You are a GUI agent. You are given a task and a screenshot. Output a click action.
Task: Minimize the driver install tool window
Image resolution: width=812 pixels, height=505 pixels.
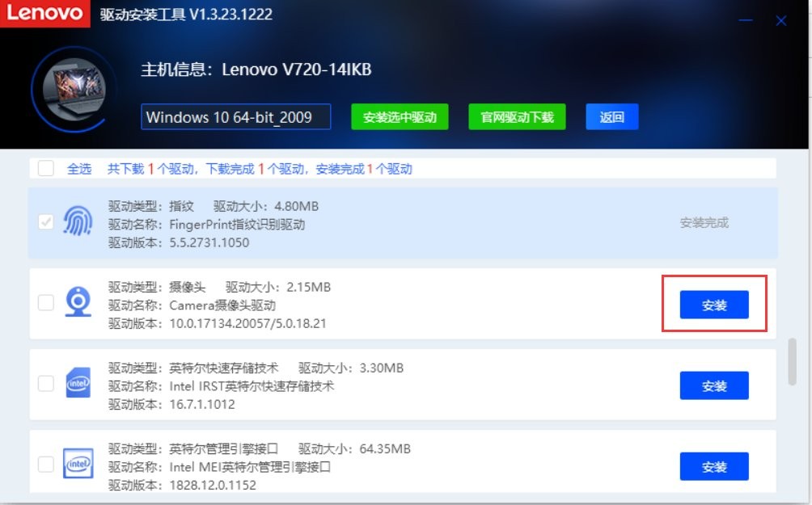click(x=746, y=21)
